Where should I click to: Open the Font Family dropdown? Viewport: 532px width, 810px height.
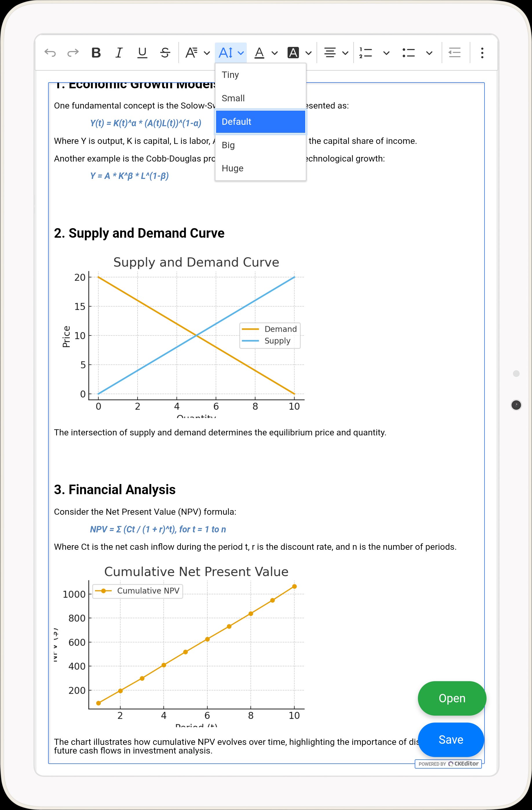197,53
